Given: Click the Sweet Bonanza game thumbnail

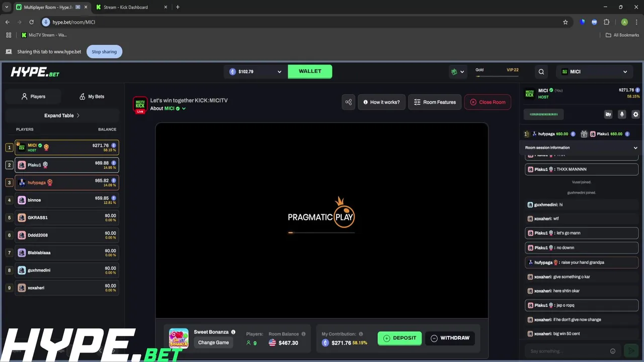Looking at the screenshot, I should click(179, 338).
